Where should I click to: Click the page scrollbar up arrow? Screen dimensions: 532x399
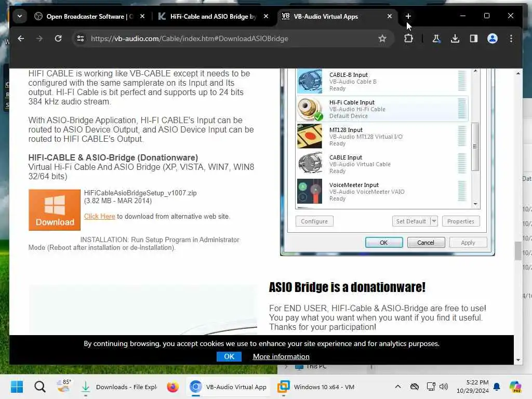click(x=518, y=73)
